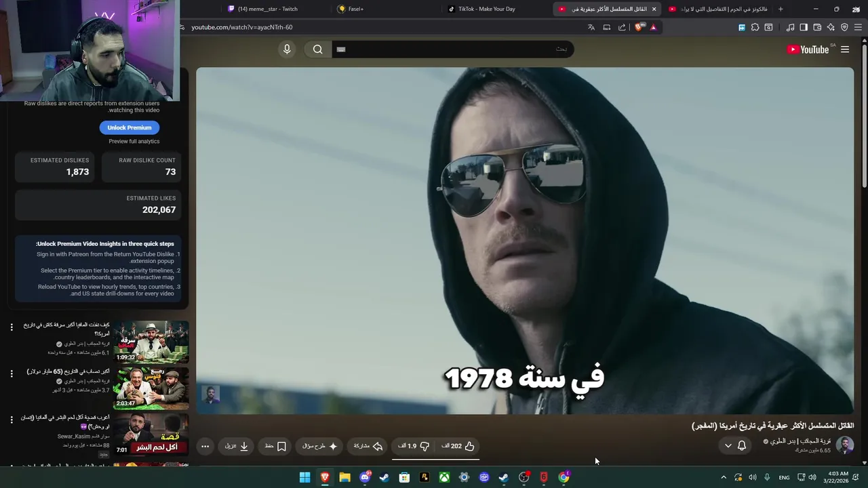This screenshot has width=868, height=488.
Task: Open the 2:03:47 recommended video thumbnail
Action: [x=151, y=388]
